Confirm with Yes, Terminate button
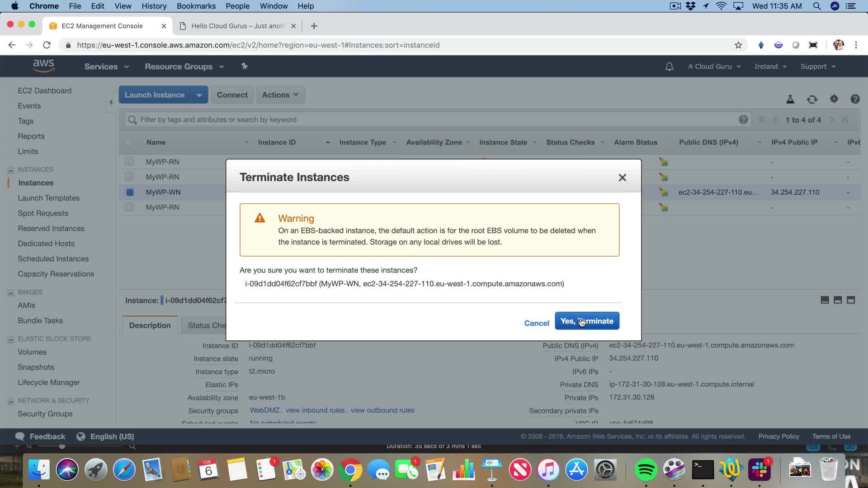 (586, 321)
